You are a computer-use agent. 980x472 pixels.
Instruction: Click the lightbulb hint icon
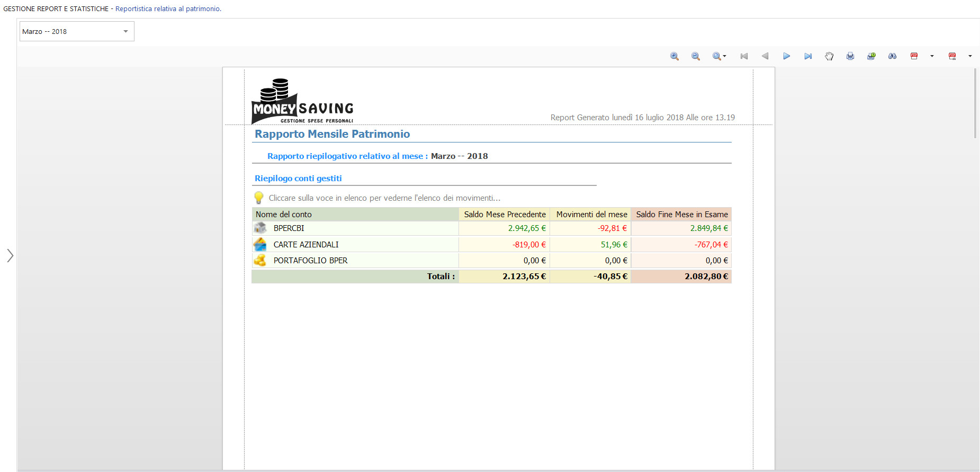tap(259, 198)
